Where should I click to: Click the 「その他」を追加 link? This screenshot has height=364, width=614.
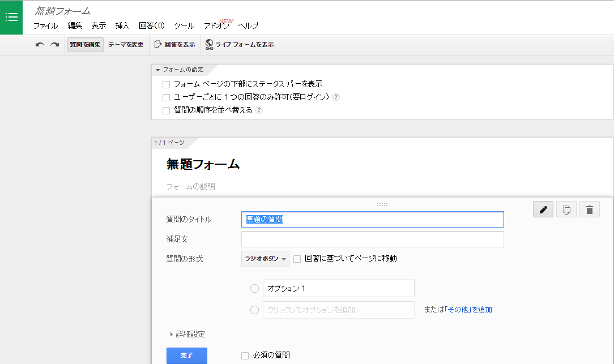click(x=468, y=310)
